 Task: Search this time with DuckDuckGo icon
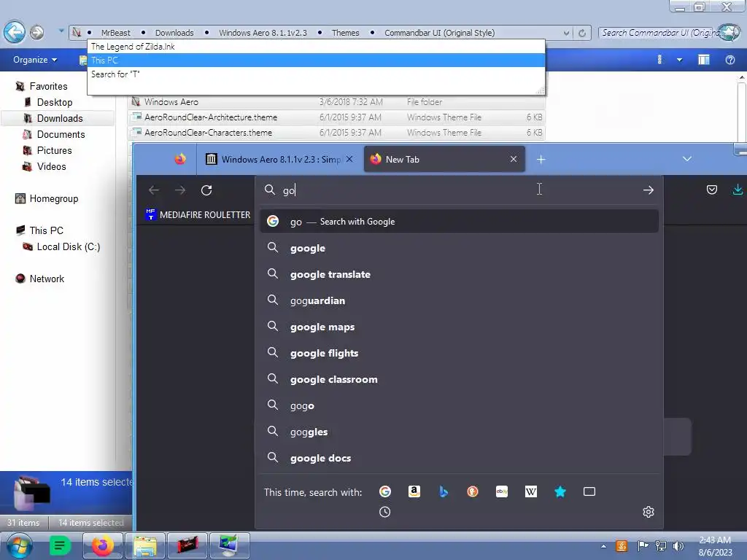click(473, 491)
